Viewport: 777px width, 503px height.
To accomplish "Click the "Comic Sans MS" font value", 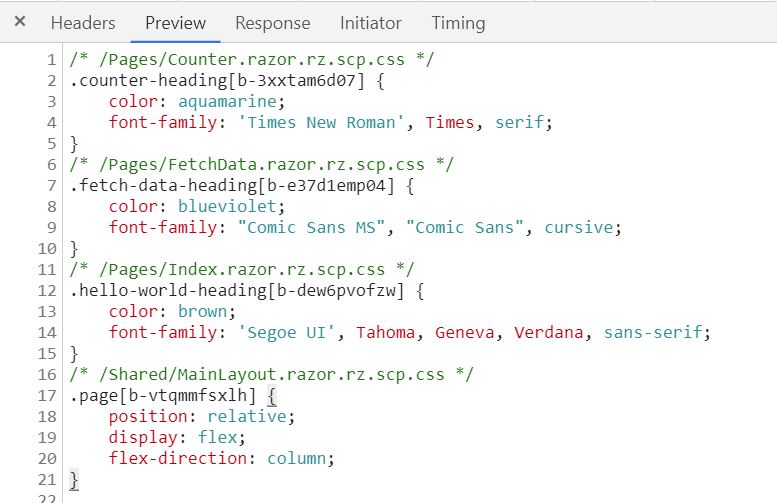I will 311,227.
